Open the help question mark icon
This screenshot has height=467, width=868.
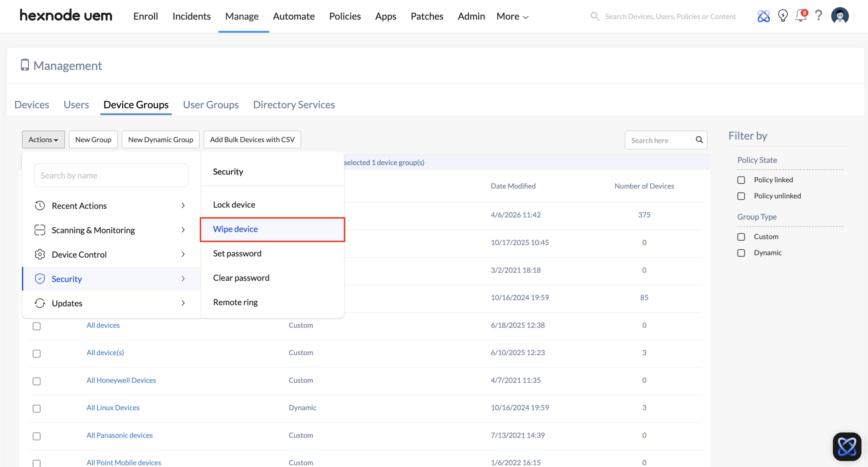pyautogui.click(x=818, y=16)
